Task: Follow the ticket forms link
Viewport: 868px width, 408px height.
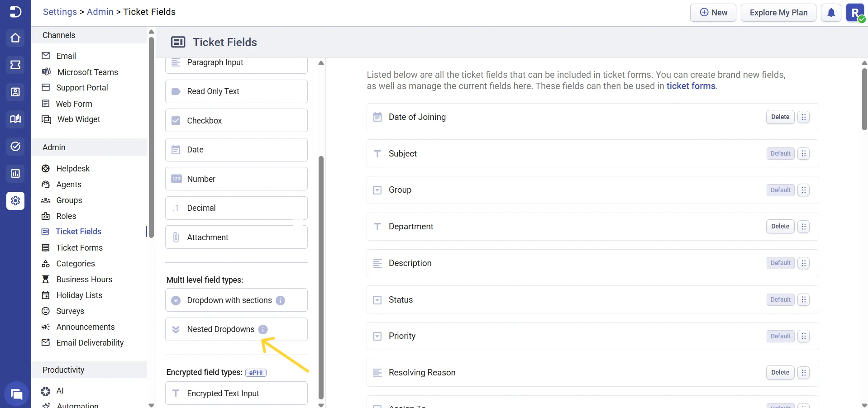Action: [x=691, y=86]
